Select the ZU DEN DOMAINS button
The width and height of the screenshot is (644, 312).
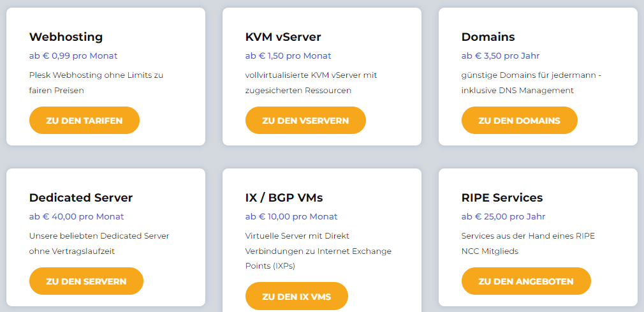520,121
